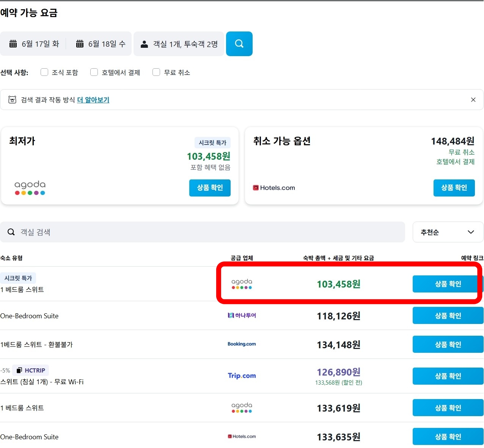This screenshot has width=484, height=448.
Task: Open the 추천순 sort dropdown
Action: [x=448, y=232]
